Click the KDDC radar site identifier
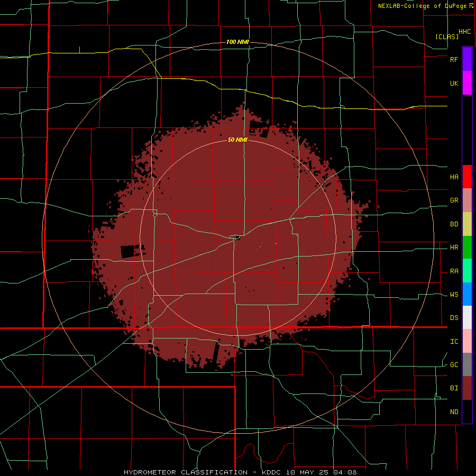Image resolution: width=476 pixels, height=476 pixels. (271, 472)
